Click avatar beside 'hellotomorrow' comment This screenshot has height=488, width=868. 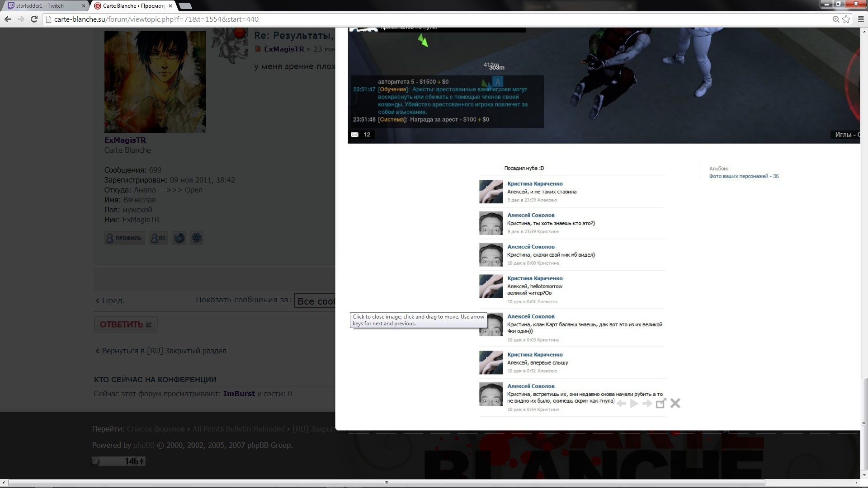point(491,286)
